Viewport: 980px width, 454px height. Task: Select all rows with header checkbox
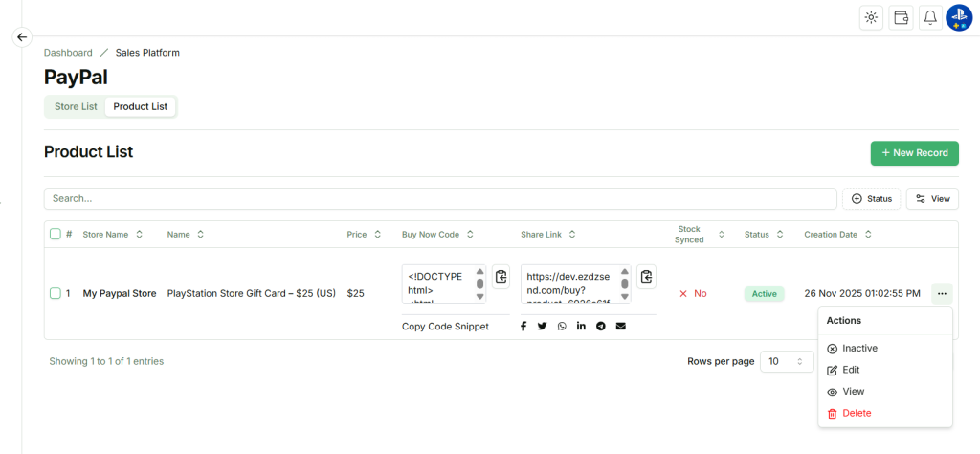tap(56, 234)
